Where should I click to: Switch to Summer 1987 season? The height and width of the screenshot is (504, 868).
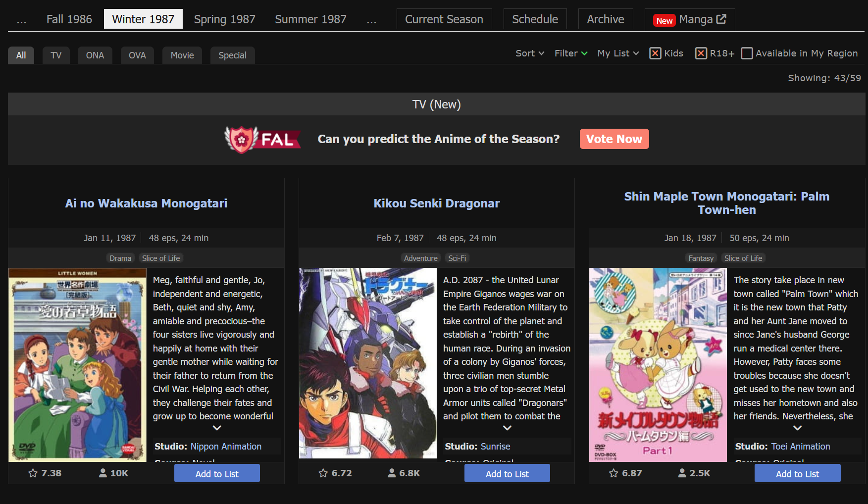click(310, 19)
